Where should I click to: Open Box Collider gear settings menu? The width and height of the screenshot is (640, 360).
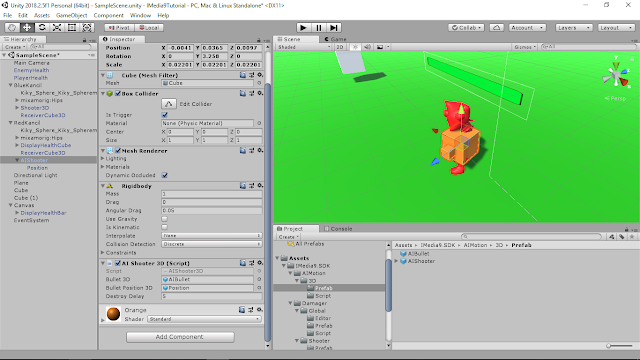pos(260,93)
